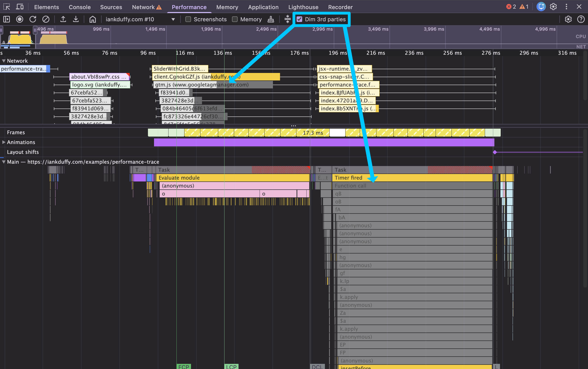Expand the Animations track
The image size is (588, 369).
click(4, 142)
